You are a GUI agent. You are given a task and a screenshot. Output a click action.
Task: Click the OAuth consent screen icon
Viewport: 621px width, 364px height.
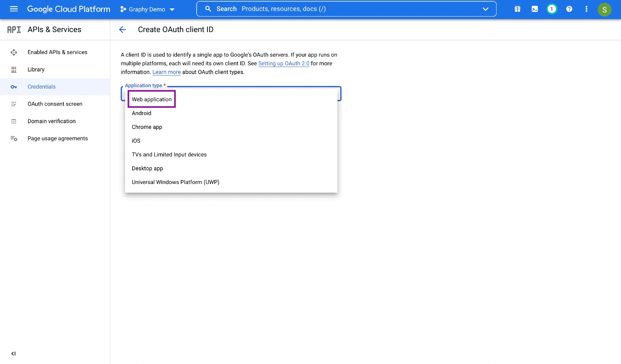click(14, 103)
